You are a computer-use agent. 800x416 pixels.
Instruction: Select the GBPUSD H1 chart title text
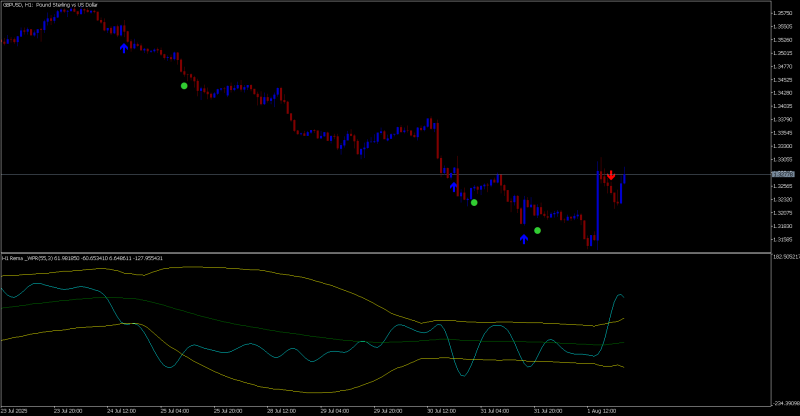[x=50, y=5]
